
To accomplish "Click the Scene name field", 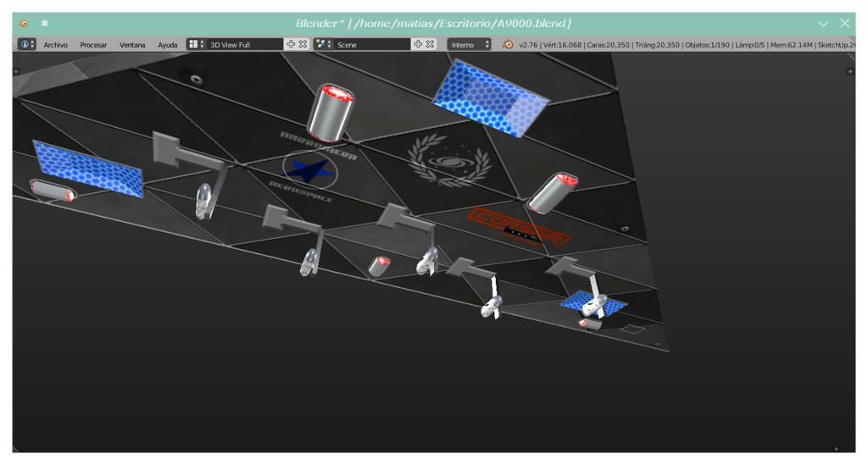I will (372, 44).
